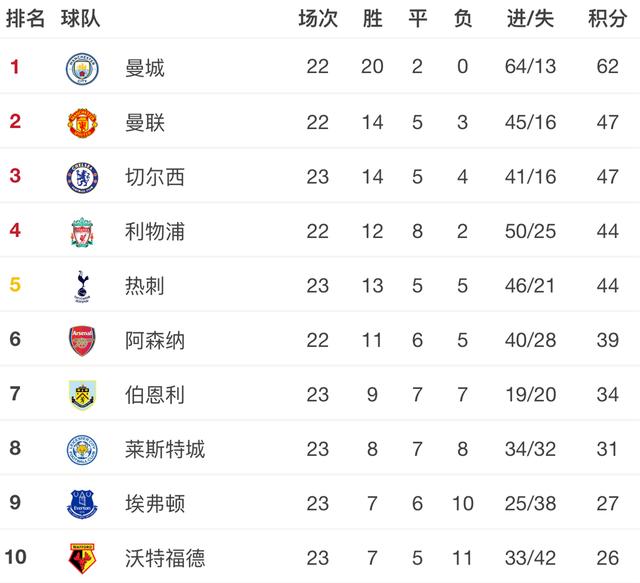Image resolution: width=640 pixels, height=583 pixels.
Task: Sort table by 积分 column header
Action: 606,18
